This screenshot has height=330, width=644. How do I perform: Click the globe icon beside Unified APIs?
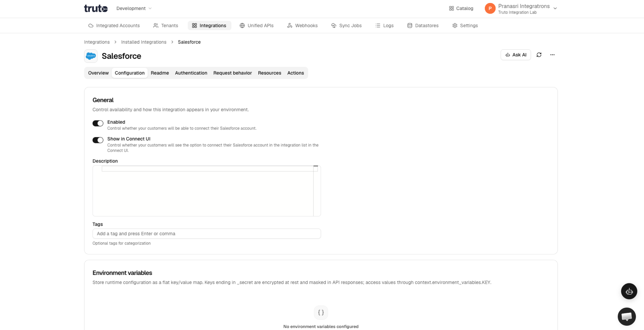[x=242, y=25]
